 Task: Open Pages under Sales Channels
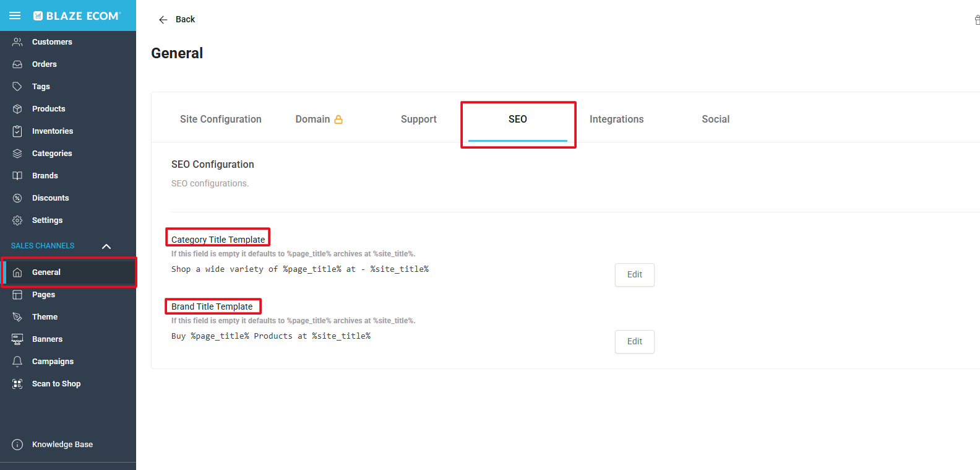coord(68,295)
